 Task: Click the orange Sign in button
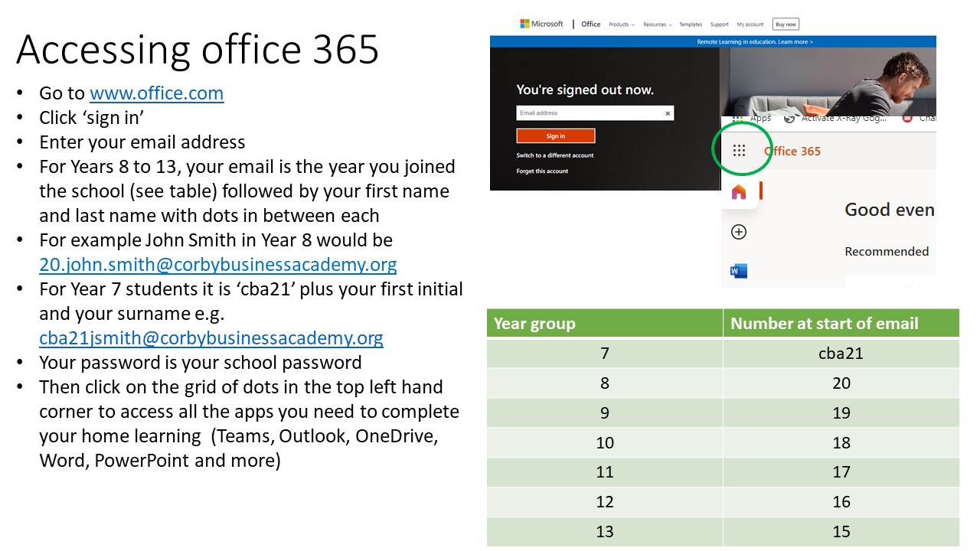[x=556, y=136]
